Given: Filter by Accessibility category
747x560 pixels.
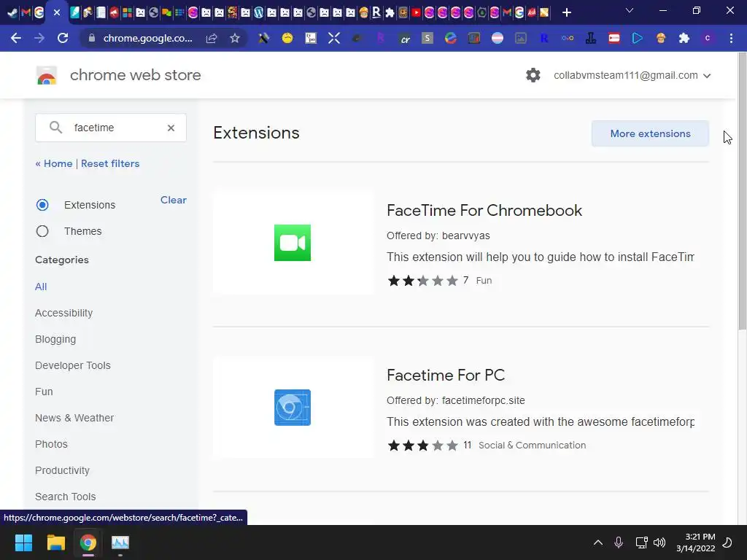Looking at the screenshot, I should pyautogui.click(x=64, y=313).
